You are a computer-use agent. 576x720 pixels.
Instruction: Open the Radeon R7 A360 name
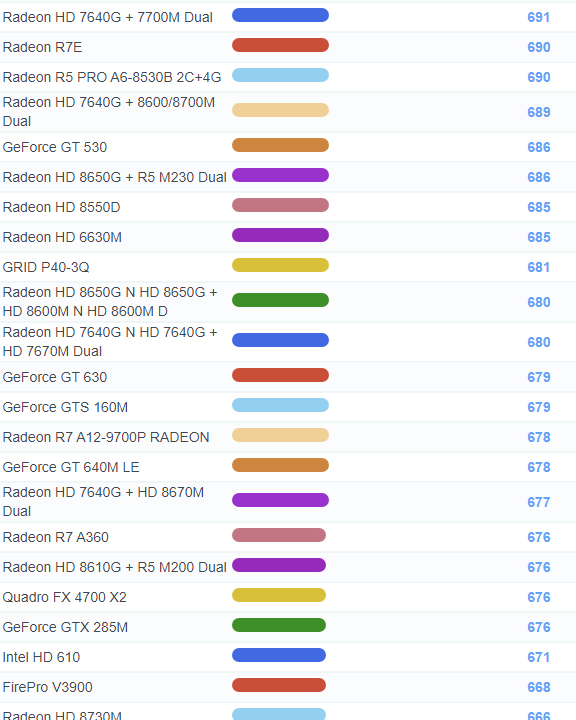click(x=56, y=537)
